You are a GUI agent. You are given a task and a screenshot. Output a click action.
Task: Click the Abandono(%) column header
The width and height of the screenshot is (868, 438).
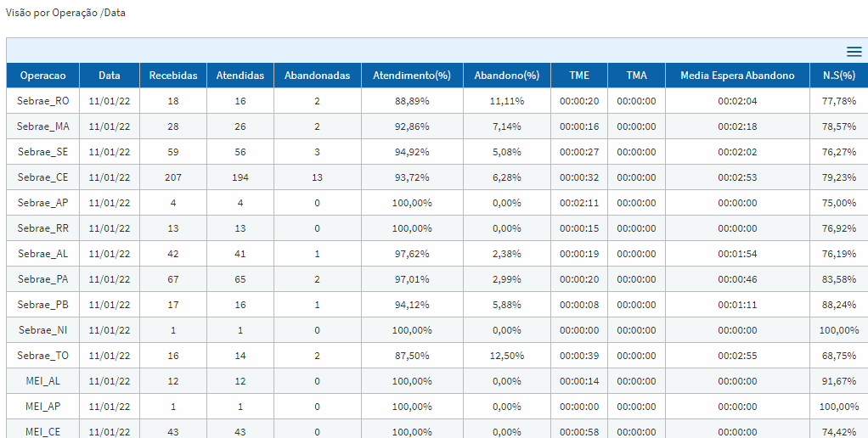[x=507, y=76]
